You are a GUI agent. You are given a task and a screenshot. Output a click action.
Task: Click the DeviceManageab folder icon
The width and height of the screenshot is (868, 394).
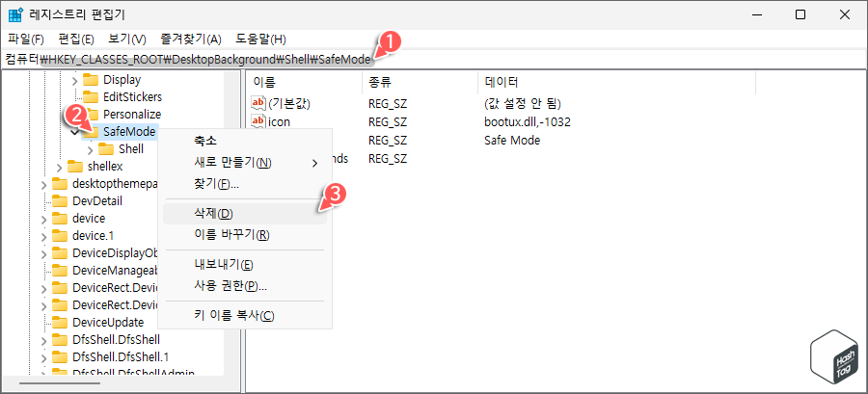pyautogui.click(x=59, y=271)
